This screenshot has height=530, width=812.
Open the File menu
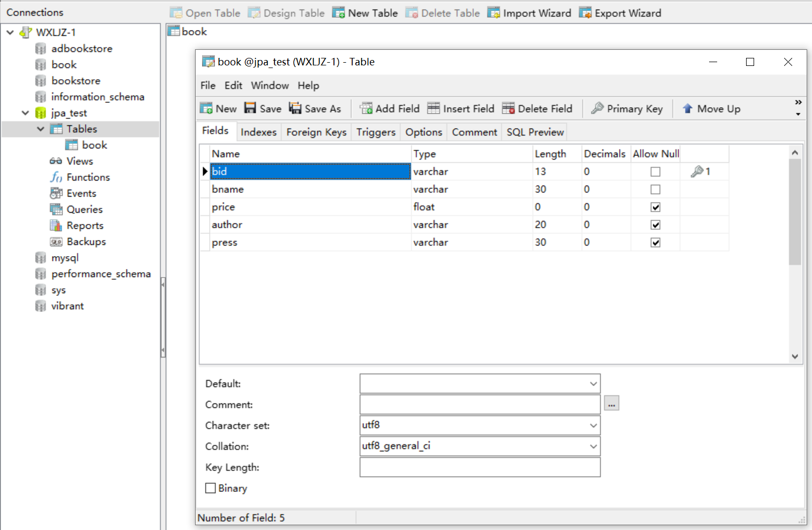(x=208, y=86)
